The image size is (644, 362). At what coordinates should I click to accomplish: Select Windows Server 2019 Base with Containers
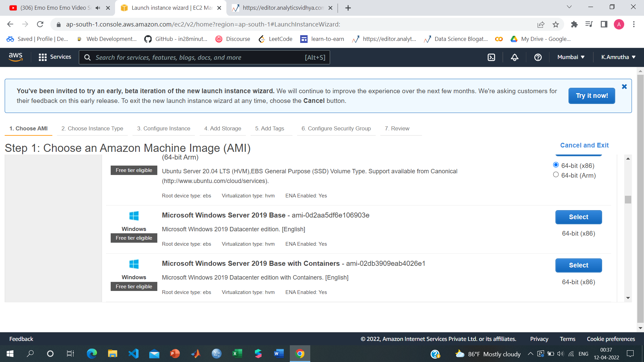[x=579, y=265]
